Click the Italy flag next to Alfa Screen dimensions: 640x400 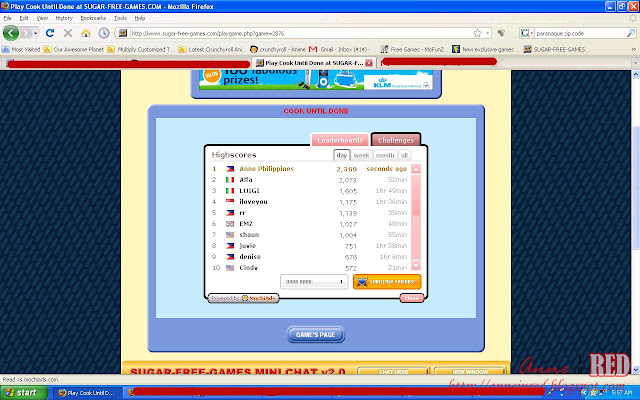(230, 180)
